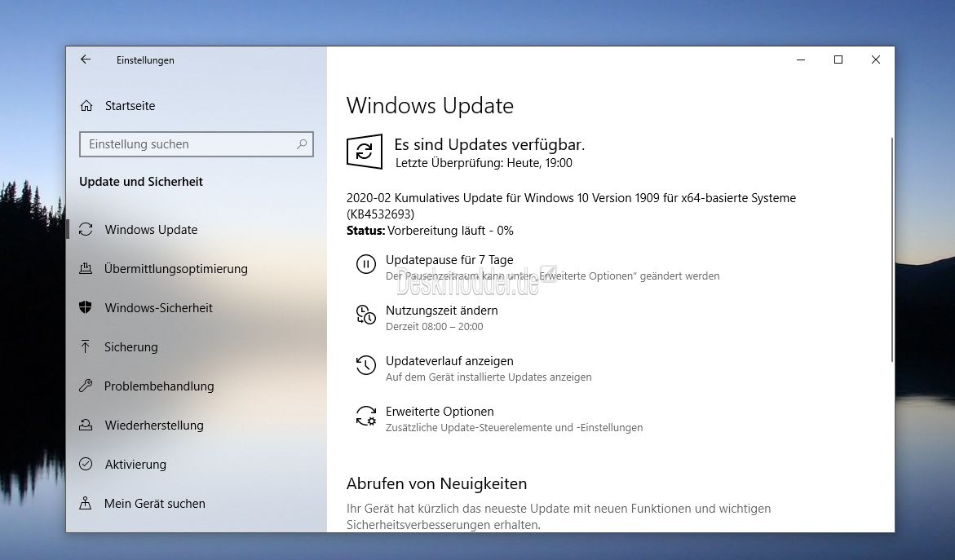
Task: Click the gear-sync icon for Erweiterte Optionen
Action: [x=365, y=416]
